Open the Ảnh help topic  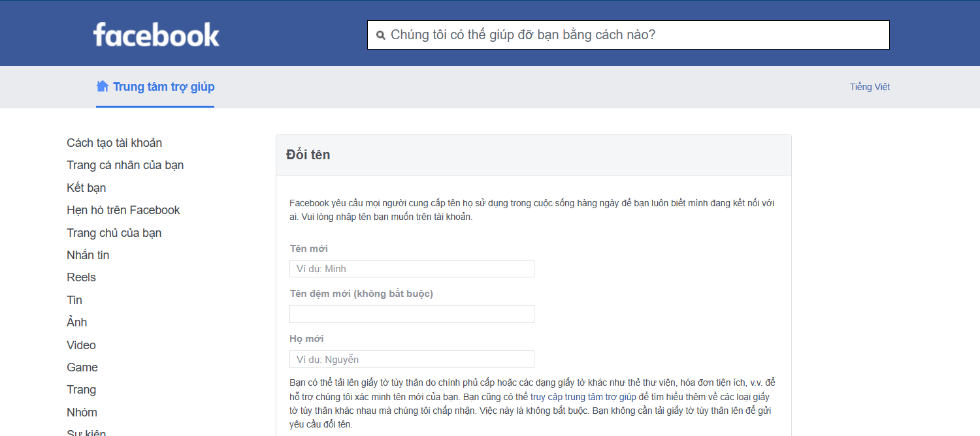(x=76, y=322)
